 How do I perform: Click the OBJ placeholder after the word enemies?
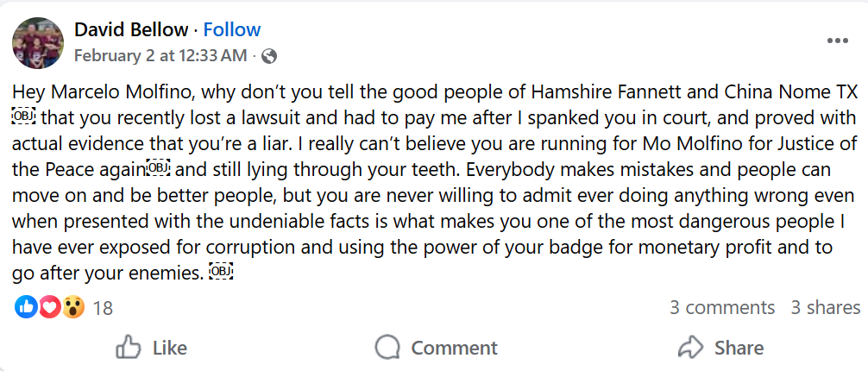[222, 273]
